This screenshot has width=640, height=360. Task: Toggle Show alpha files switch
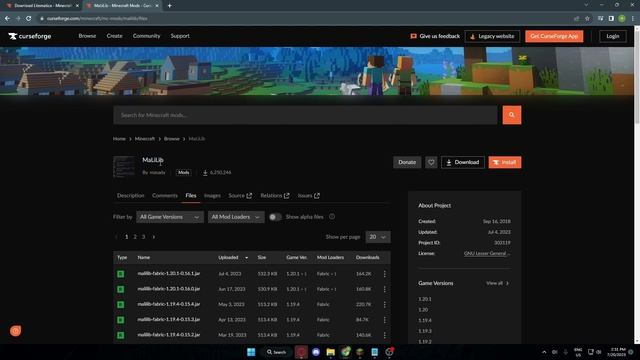coord(275,217)
